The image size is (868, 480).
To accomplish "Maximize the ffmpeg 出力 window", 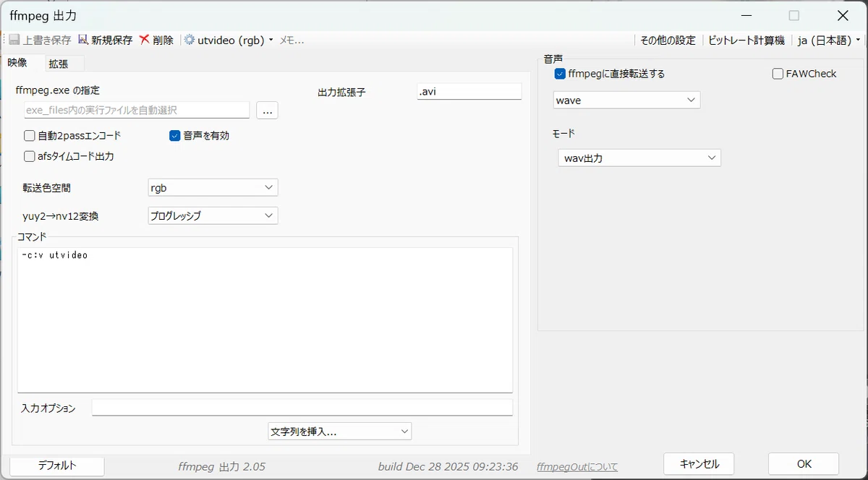I will tap(794, 15).
